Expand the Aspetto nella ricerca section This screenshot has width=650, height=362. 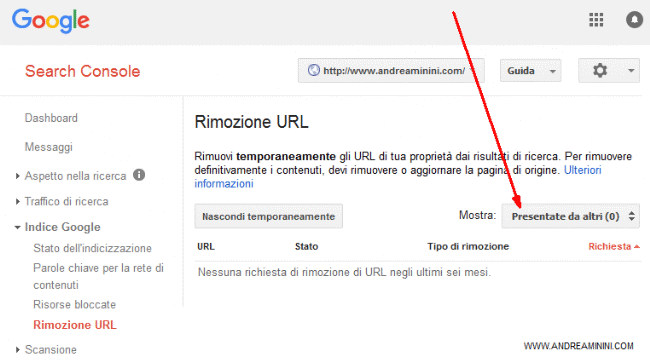[17, 176]
